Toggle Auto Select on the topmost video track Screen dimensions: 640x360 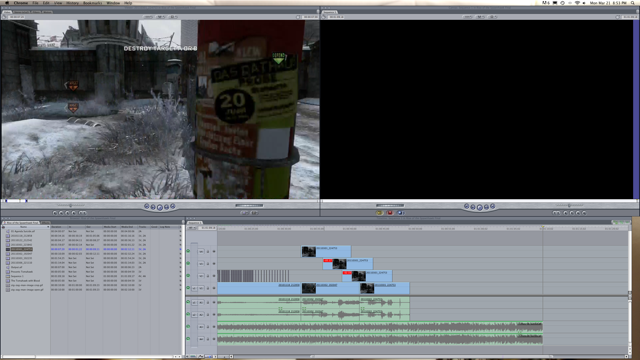click(214, 251)
